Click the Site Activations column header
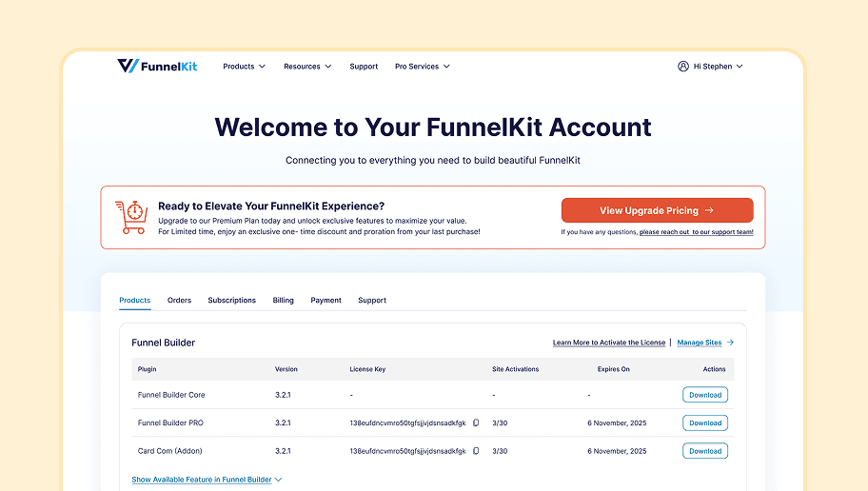Image resolution: width=868 pixels, height=491 pixels. (516, 369)
